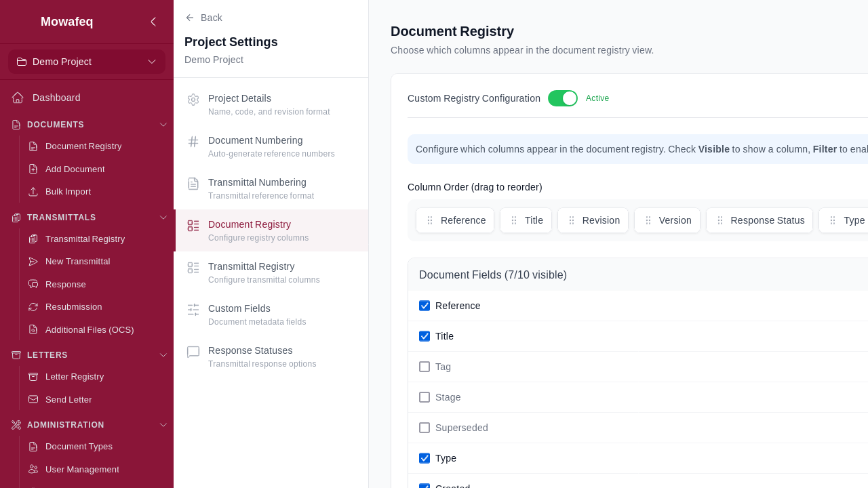
Task: Collapse the ADMINISTRATION section
Action: (163, 425)
